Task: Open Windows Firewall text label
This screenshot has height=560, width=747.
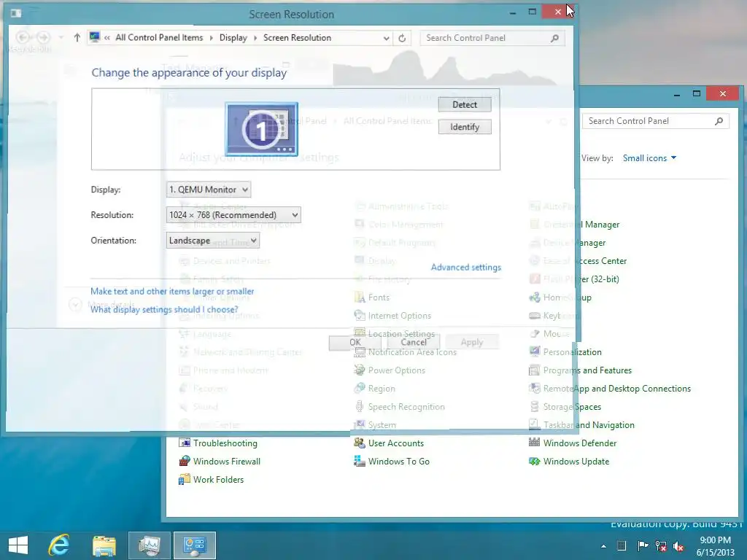Action: pyautogui.click(x=227, y=461)
